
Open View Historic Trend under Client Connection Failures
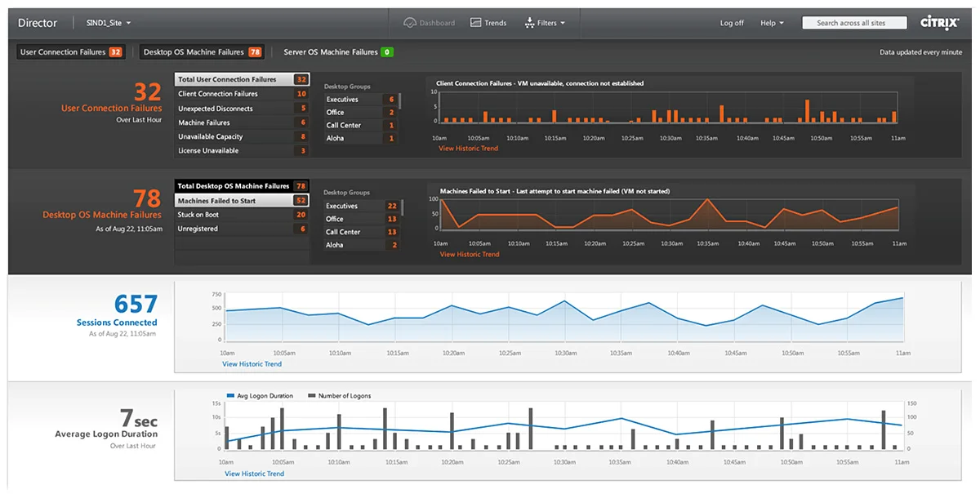point(468,149)
